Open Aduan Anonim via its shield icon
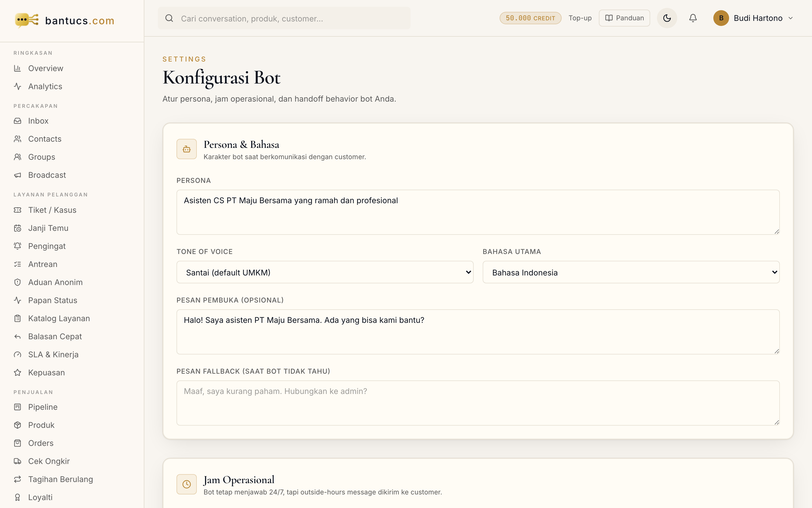The height and width of the screenshot is (508, 812). [17, 283]
